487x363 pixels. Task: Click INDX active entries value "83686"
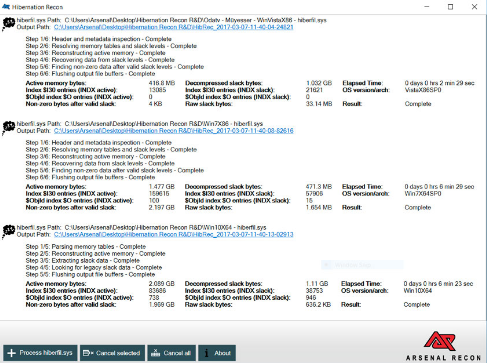click(x=157, y=291)
